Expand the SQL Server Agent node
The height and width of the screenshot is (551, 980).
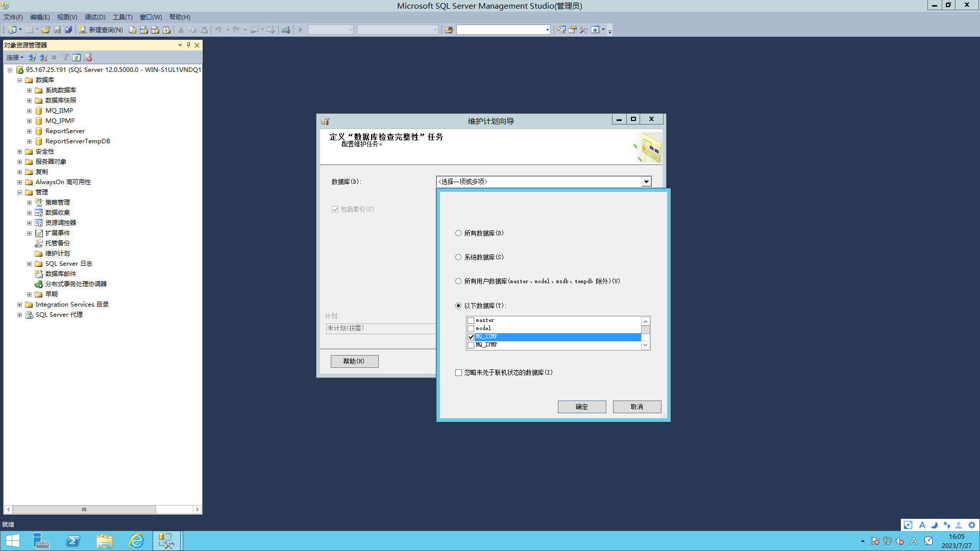[19, 315]
